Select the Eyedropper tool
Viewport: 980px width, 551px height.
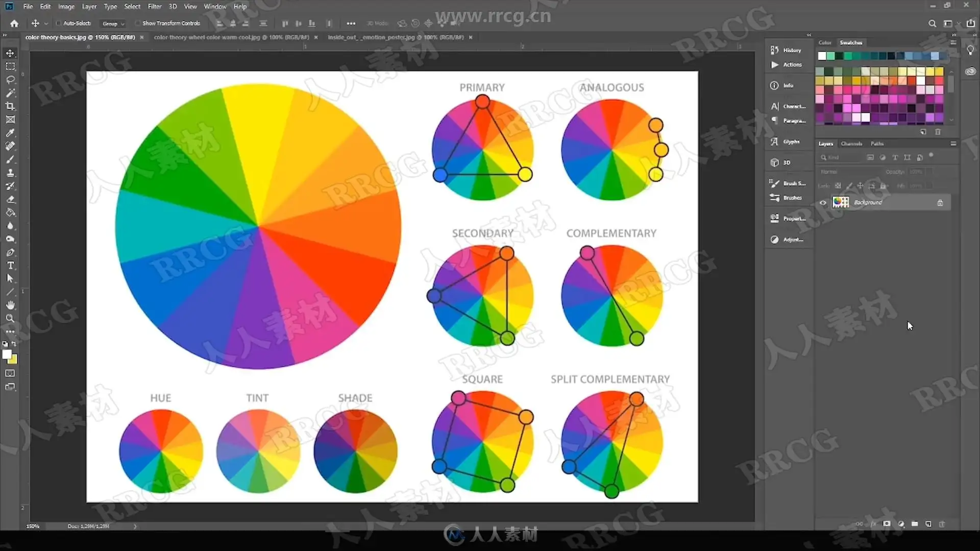tap(10, 133)
